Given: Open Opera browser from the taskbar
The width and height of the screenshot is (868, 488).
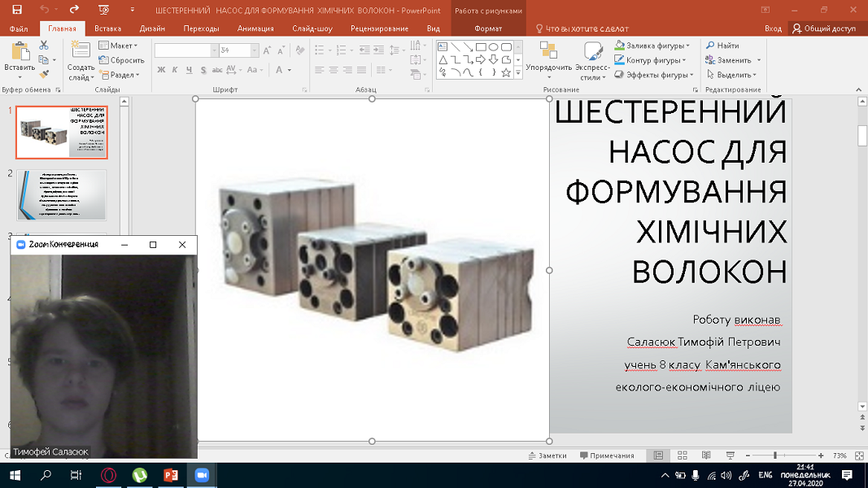Looking at the screenshot, I should pos(108,475).
